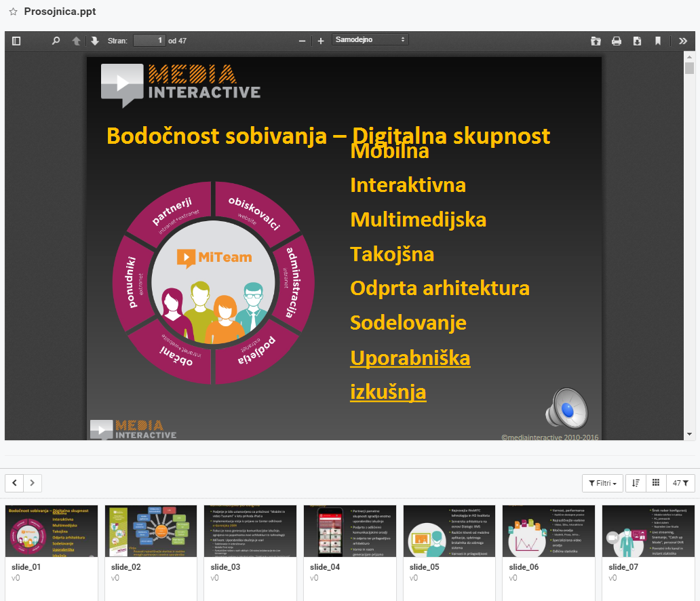Go to previous thumbnails with left chevron
Viewport: 700px width, 601px height.
pyautogui.click(x=14, y=483)
